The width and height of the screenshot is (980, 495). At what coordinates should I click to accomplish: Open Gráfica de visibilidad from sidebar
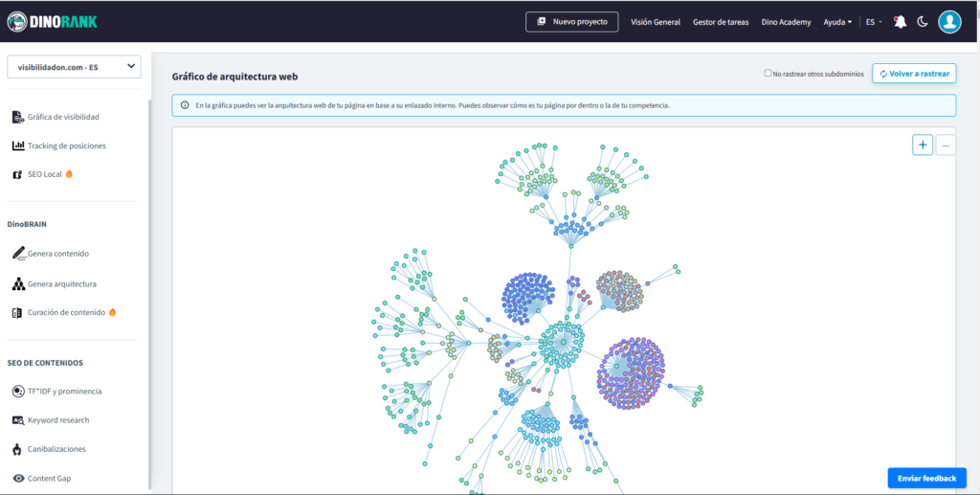[63, 117]
